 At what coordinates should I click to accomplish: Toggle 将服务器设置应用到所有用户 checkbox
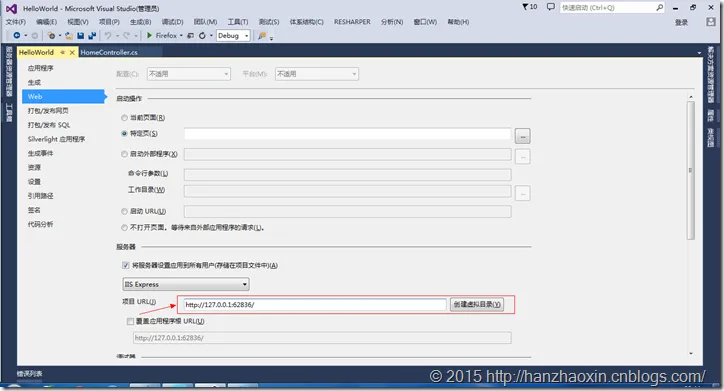(126, 265)
